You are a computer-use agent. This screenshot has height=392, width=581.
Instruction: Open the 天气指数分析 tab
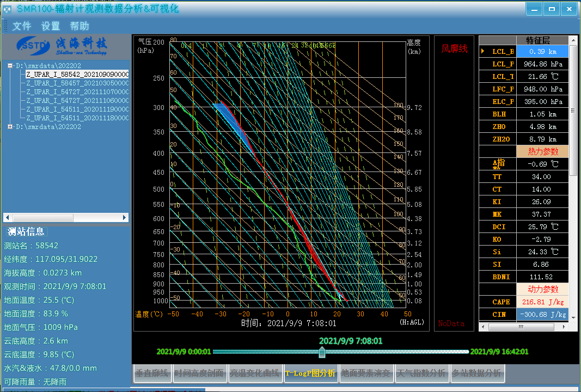[x=421, y=373]
